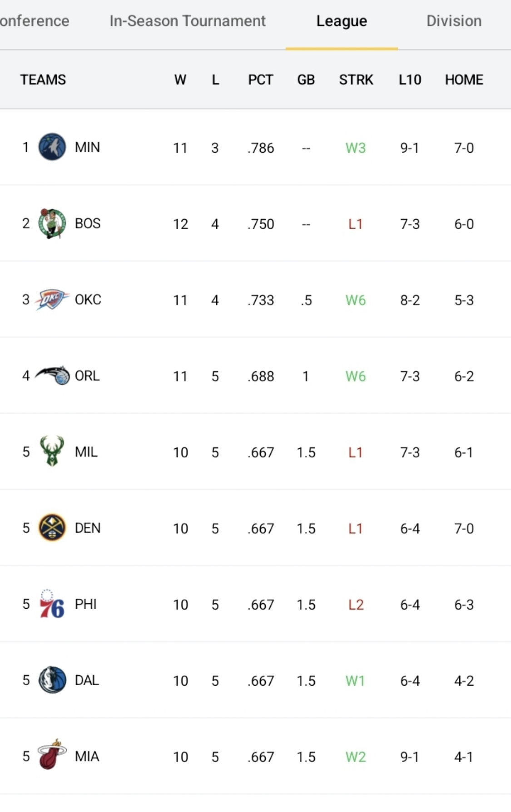Switch to the In-Season Tournament tab
Screen dimensions: 511x812
tap(187, 21)
